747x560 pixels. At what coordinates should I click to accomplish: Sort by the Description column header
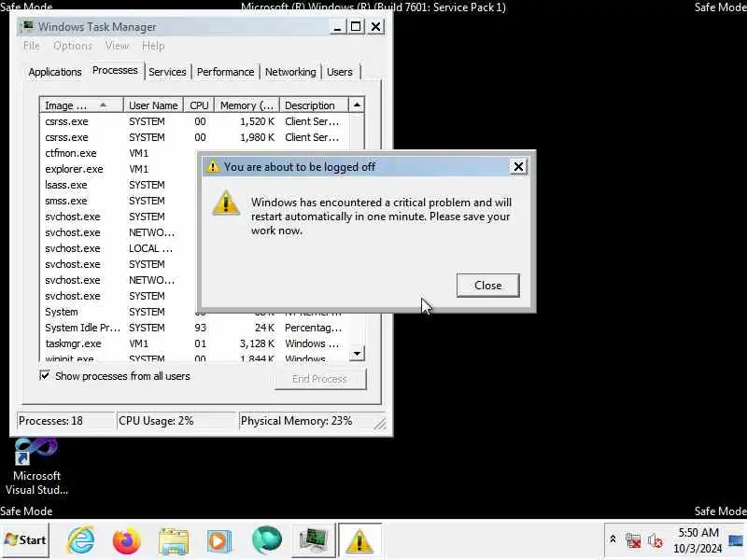[314, 105]
